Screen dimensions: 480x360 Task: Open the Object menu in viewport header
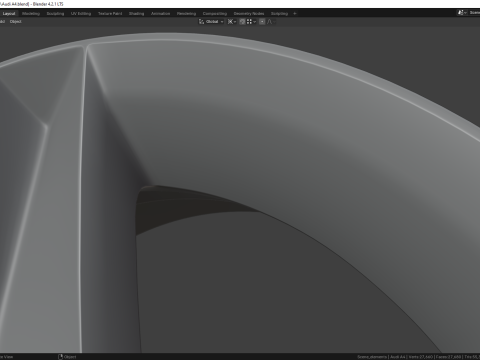click(15, 22)
